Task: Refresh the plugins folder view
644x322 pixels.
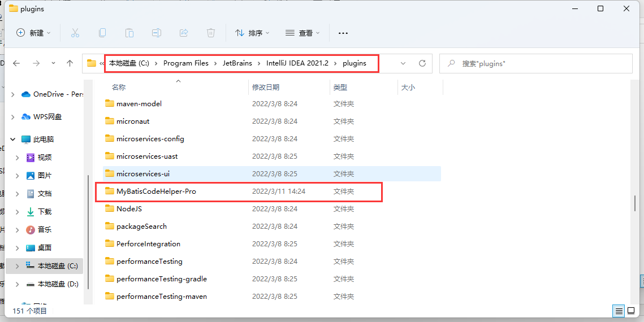Action: [422, 63]
